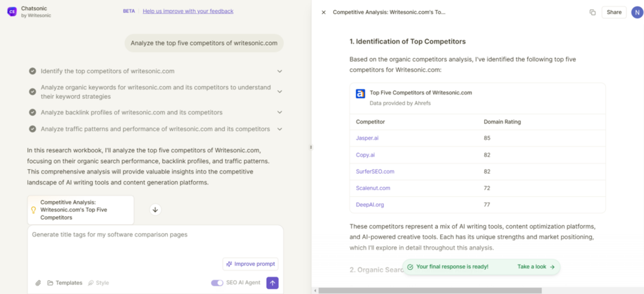This screenshot has height=294, width=644.
Task: Click the user message about writesonic.com competitors
Action: click(x=204, y=43)
